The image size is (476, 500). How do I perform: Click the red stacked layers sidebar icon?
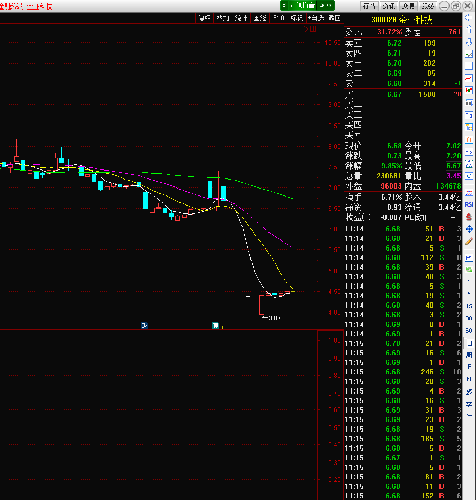point(469,217)
